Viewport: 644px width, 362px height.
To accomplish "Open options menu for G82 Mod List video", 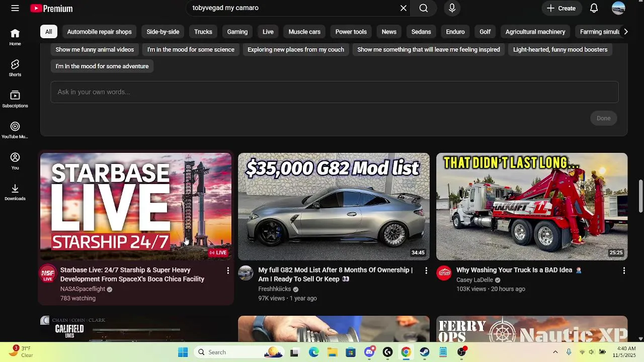I will point(426,270).
